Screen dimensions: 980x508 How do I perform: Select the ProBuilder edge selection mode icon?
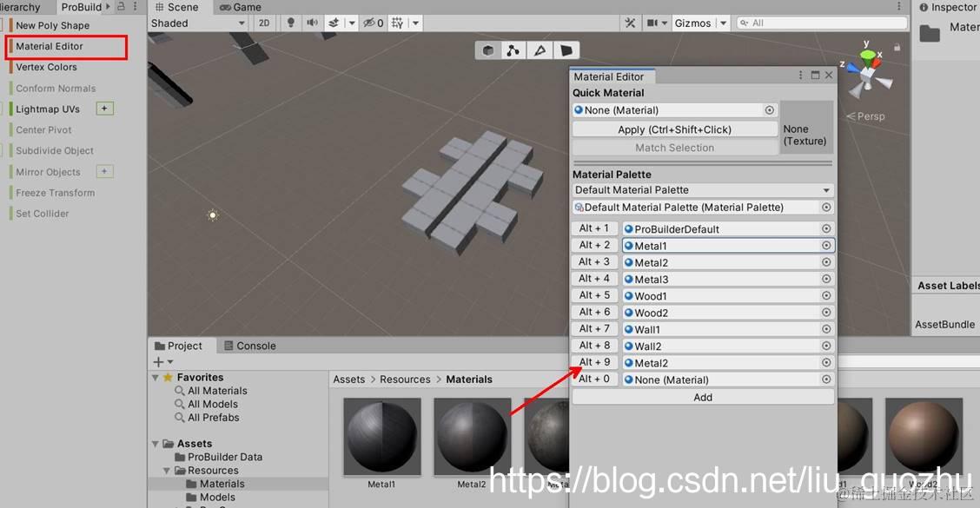pos(540,50)
